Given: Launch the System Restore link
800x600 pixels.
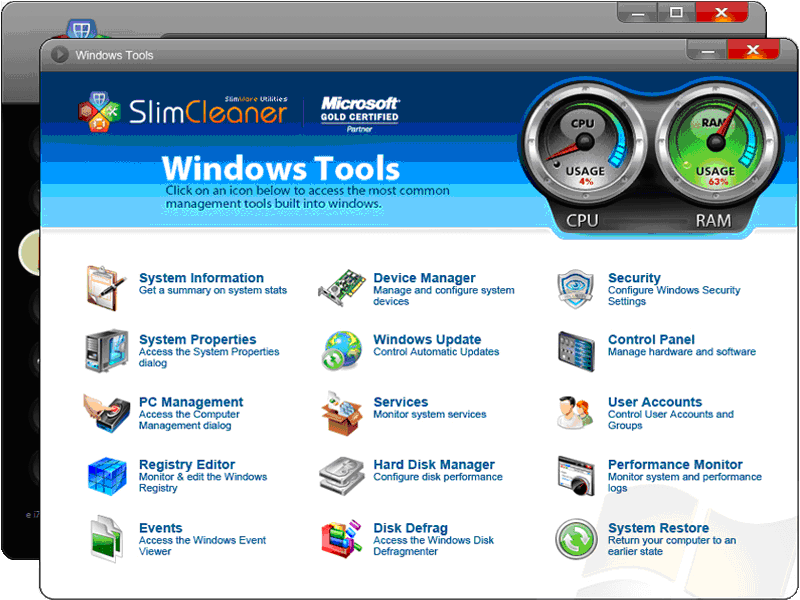Looking at the screenshot, I should click(x=658, y=528).
